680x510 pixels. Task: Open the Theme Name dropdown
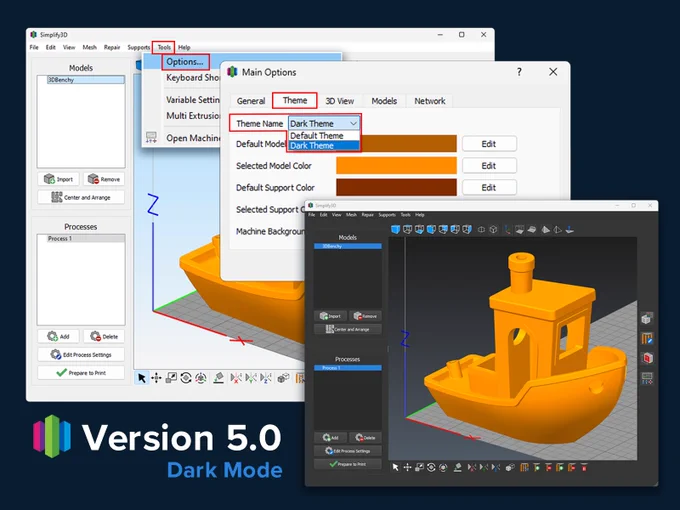click(x=324, y=124)
